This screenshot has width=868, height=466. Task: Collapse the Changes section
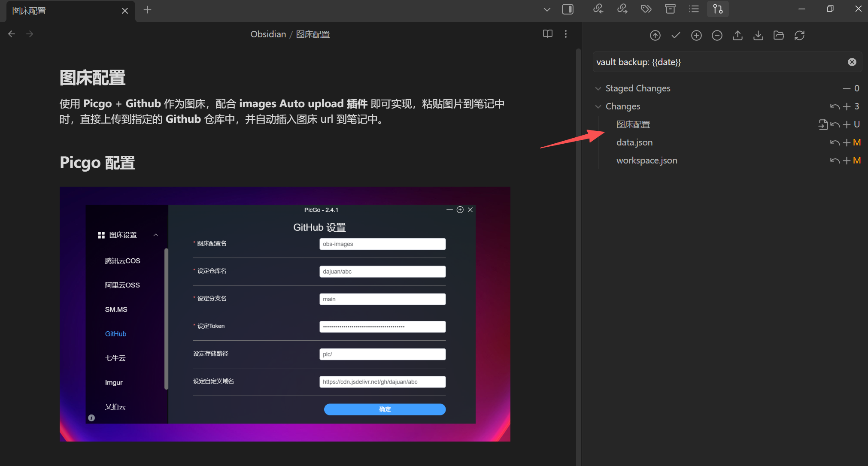click(x=598, y=106)
